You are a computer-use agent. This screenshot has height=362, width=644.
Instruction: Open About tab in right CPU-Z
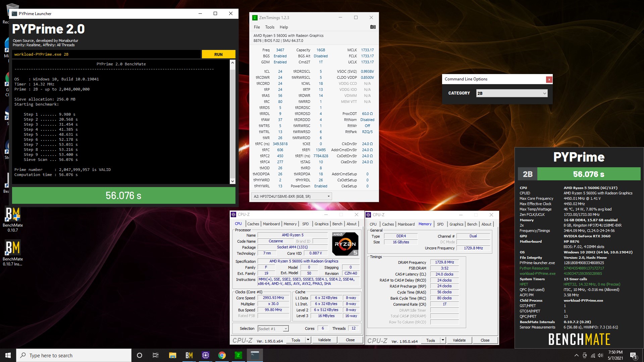coord(487,224)
